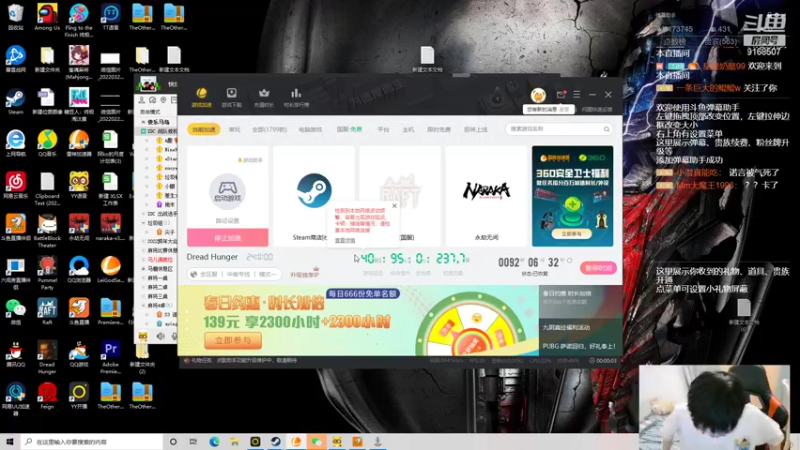800x450 pixels.
Task: Click the user avatar in accelerator header
Action: [x=538, y=94]
